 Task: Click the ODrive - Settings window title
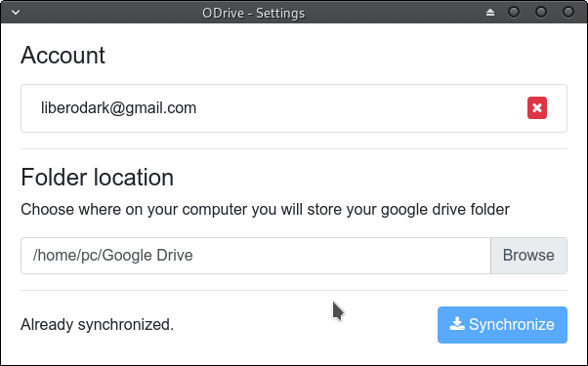coord(254,13)
